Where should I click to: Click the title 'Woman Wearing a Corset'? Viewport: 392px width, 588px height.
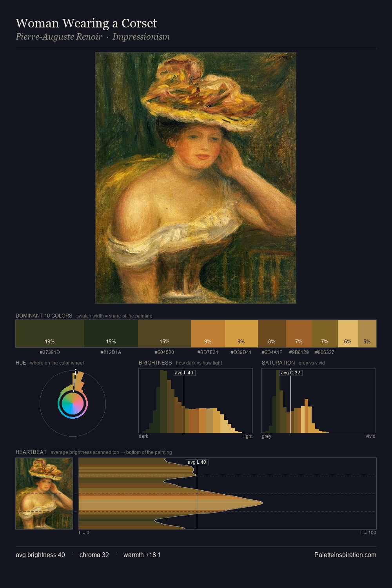click(86, 24)
